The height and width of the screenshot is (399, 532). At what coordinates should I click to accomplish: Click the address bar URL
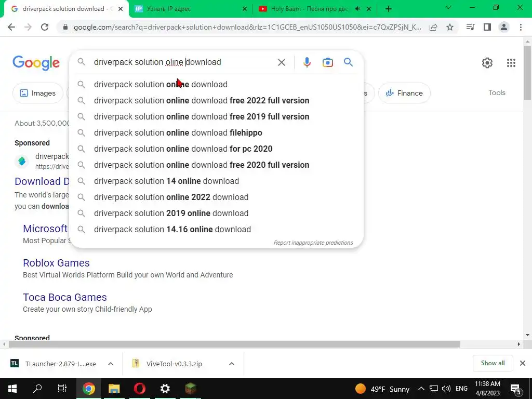coord(247,27)
